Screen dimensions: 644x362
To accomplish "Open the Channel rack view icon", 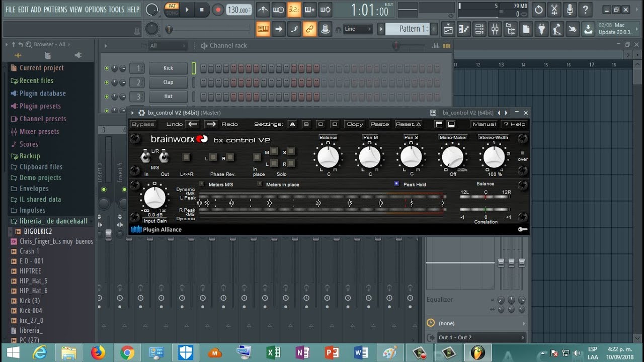I will (479, 29).
